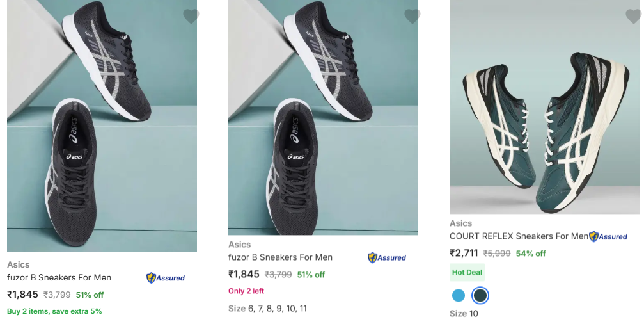Click the ₹2,711 price

click(464, 253)
